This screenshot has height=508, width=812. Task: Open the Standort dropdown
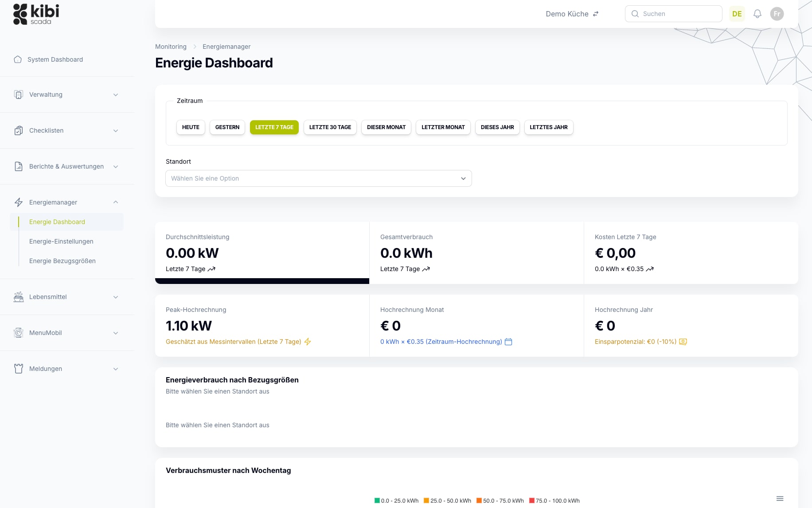[x=319, y=178]
